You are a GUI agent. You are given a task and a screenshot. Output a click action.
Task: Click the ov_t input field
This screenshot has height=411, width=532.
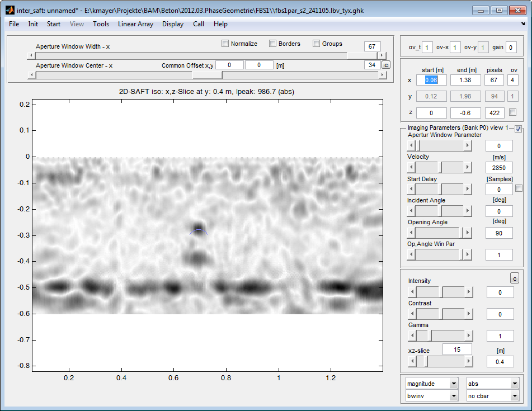(x=427, y=48)
